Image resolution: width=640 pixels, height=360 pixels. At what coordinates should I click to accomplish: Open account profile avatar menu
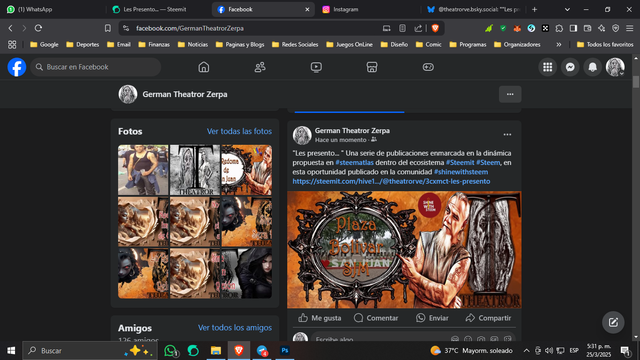[x=615, y=67]
